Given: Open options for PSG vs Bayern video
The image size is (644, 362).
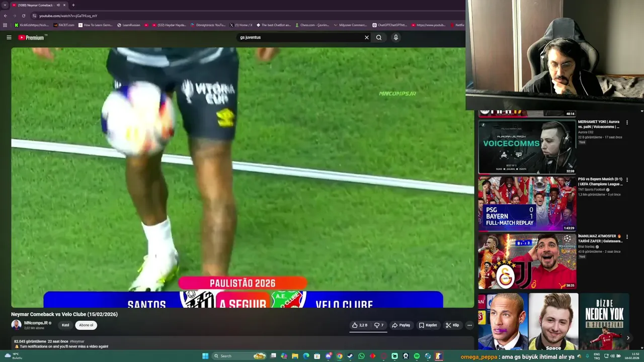Looking at the screenshot, I should [x=627, y=179].
